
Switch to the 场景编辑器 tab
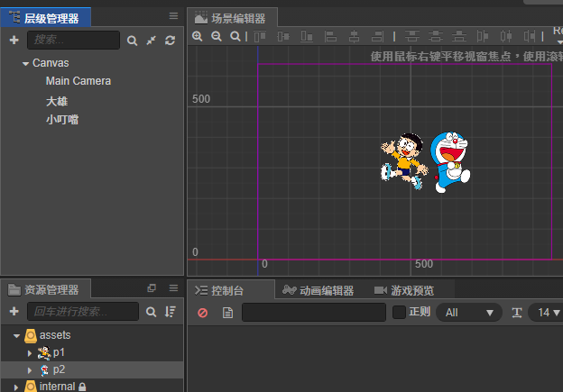coord(232,18)
